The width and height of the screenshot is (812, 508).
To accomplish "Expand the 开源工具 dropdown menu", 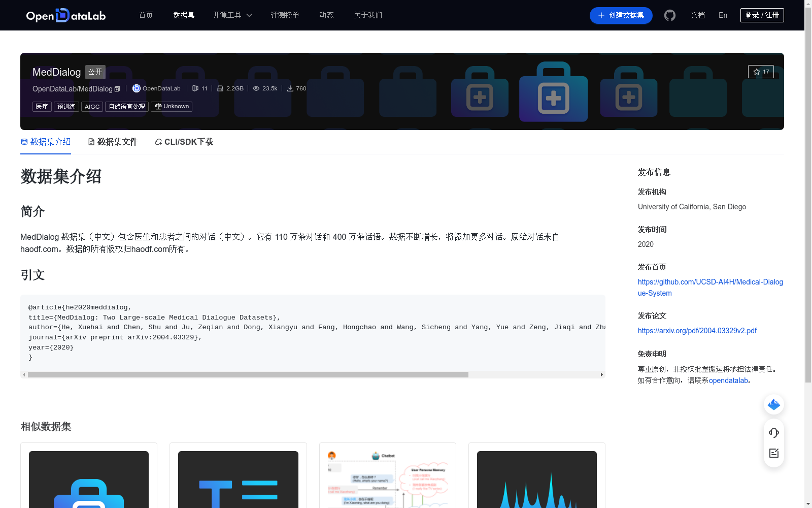I will (x=232, y=15).
